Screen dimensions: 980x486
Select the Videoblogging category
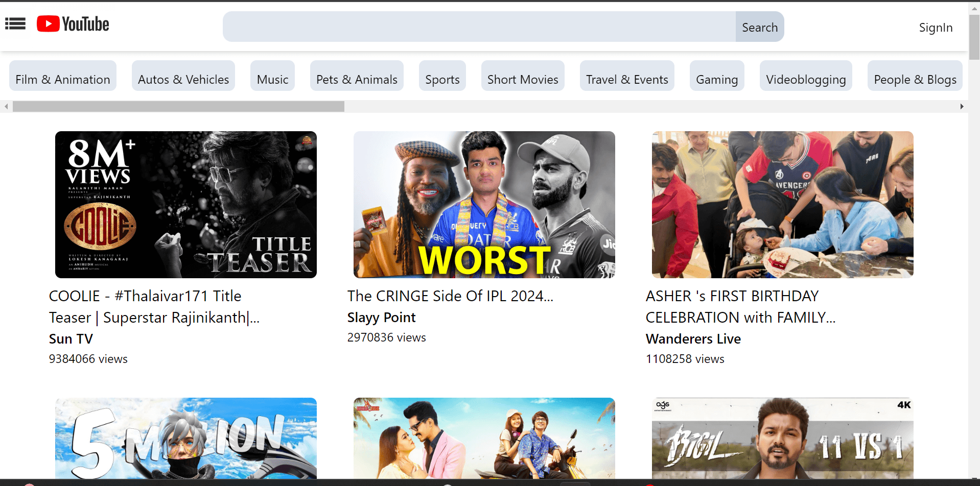806,76
